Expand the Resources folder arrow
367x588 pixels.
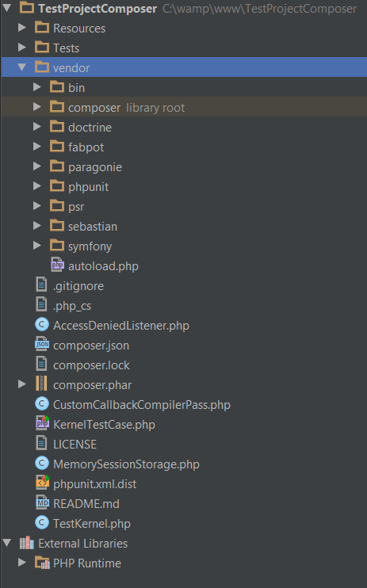pos(22,28)
